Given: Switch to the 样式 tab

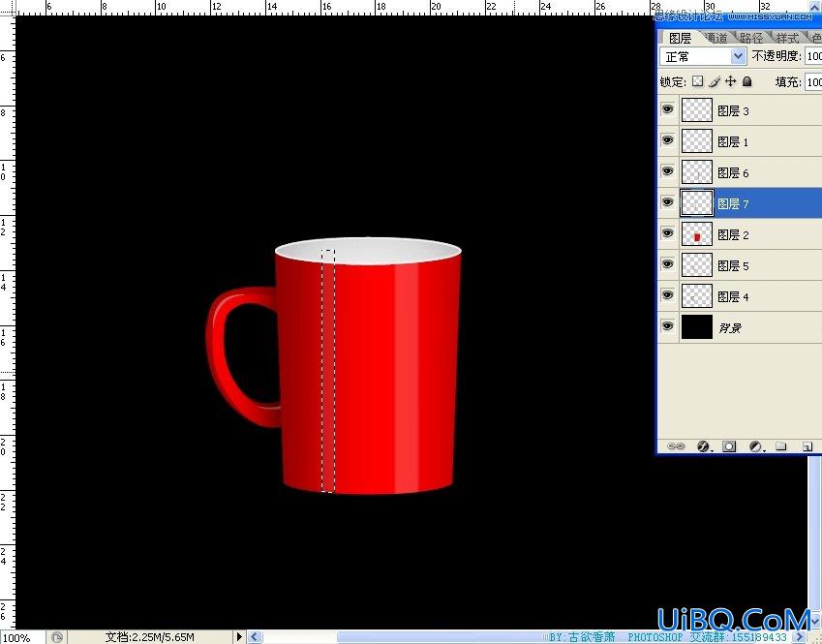Looking at the screenshot, I should pyautogui.click(x=787, y=38).
